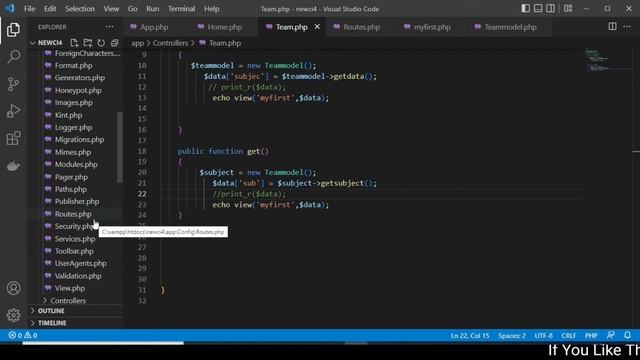Open explorer Views and More Actions menu
640x360 pixels.
click(x=109, y=27)
